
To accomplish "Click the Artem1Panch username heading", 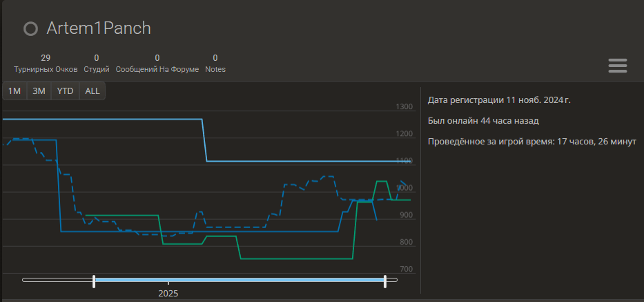I will coord(99,28).
